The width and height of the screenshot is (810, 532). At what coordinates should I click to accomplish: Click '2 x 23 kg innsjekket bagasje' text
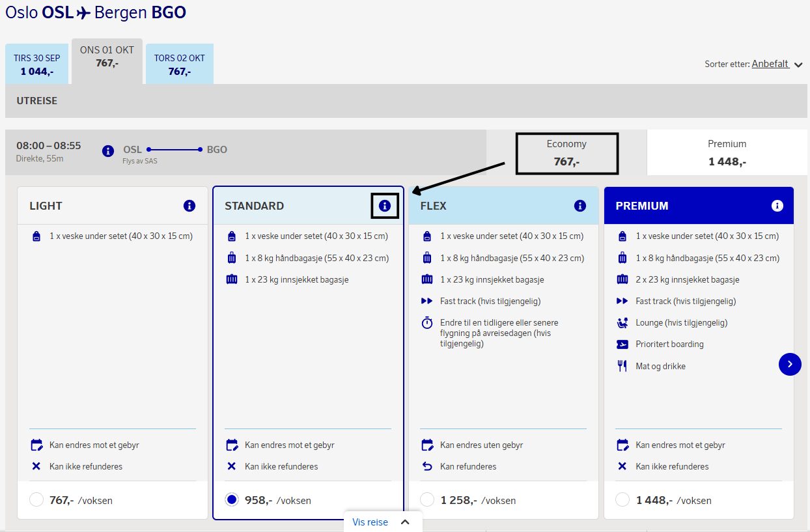[688, 279]
